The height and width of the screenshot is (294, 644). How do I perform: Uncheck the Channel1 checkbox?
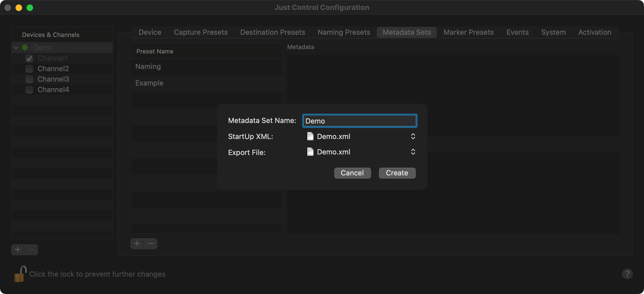tap(29, 58)
